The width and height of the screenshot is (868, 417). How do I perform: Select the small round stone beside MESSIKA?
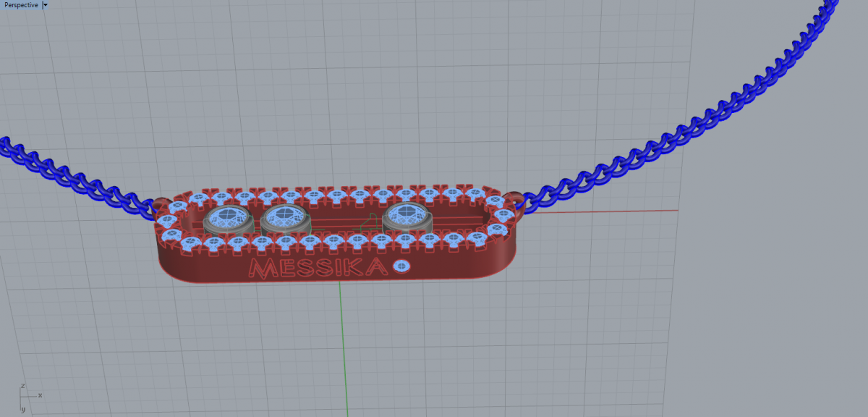tap(400, 268)
